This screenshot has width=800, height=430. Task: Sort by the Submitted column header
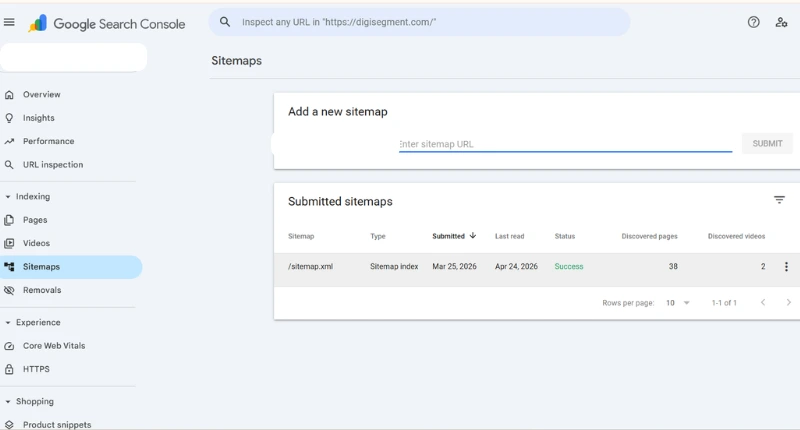click(448, 236)
